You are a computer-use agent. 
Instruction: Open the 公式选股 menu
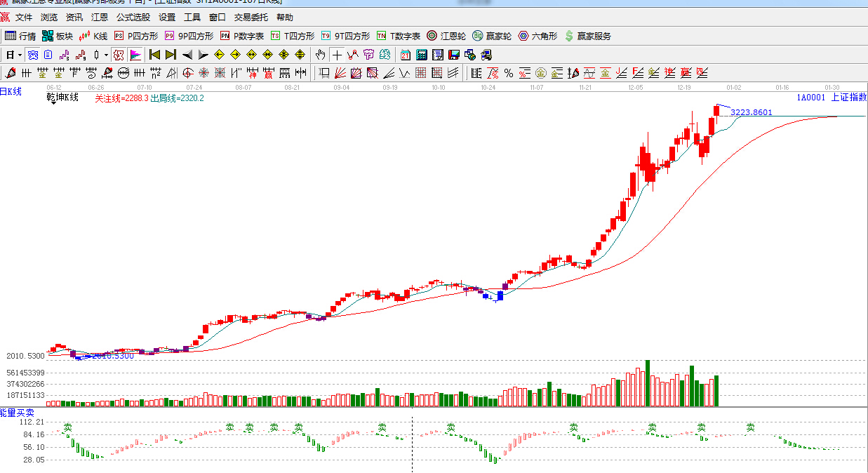click(x=133, y=18)
